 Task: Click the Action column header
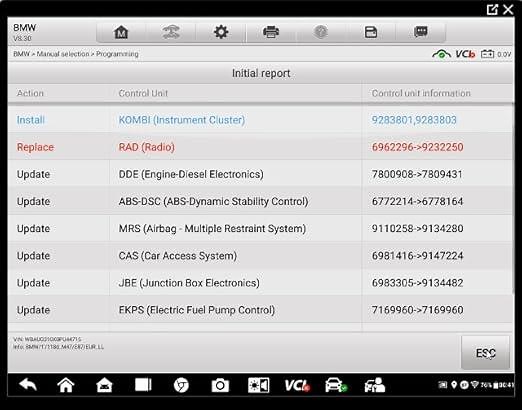30,93
